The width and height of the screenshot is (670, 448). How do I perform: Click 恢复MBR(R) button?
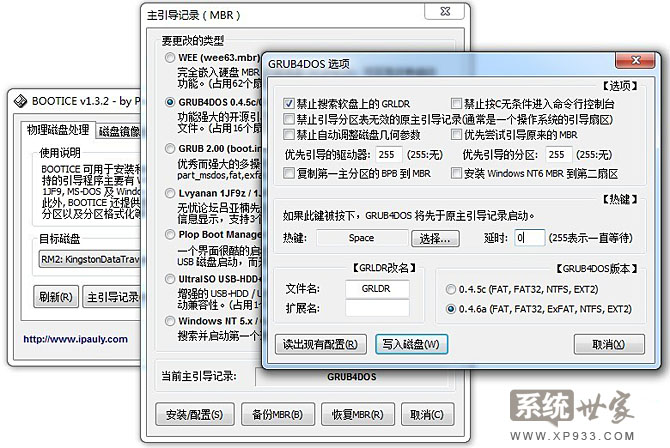[x=358, y=414]
